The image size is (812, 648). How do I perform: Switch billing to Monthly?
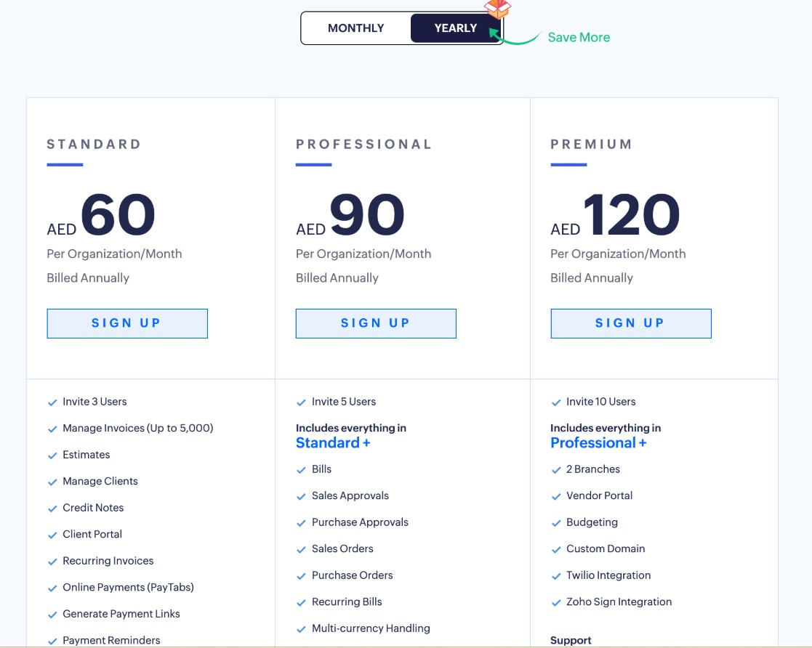click(355, 28)
